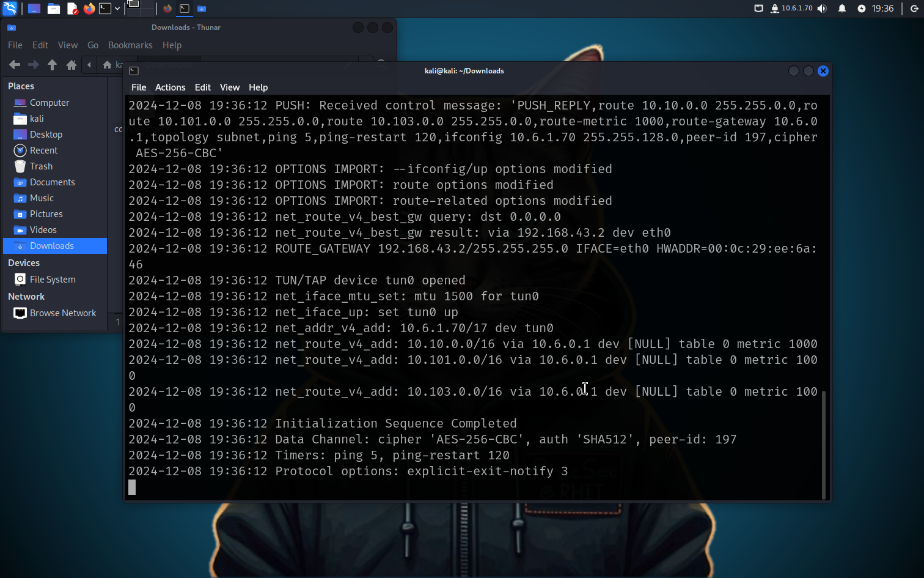Open the Bookmarks menu in Thunar
Screen dimensions: 924x578
tap(130, 45)
